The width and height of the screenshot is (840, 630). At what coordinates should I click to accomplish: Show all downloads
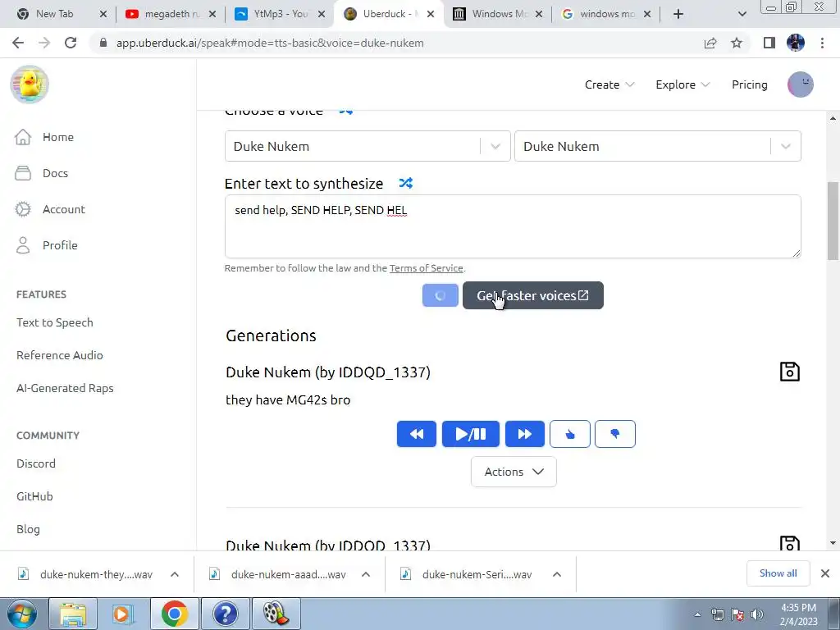[778, 573]
